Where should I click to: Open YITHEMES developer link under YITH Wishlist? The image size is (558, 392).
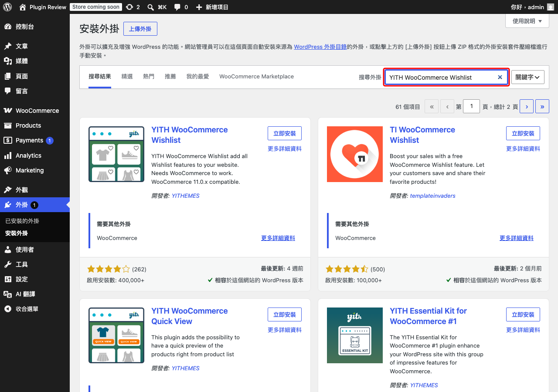[x=186, y=196]
